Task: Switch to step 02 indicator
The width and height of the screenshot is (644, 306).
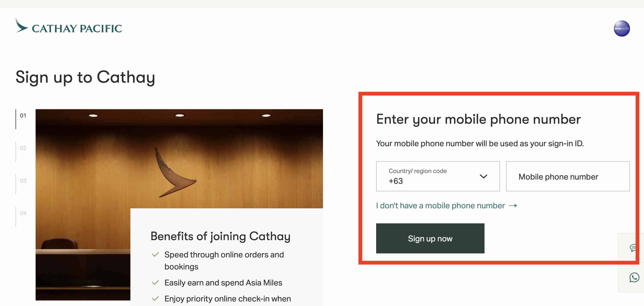Action: 23,148
